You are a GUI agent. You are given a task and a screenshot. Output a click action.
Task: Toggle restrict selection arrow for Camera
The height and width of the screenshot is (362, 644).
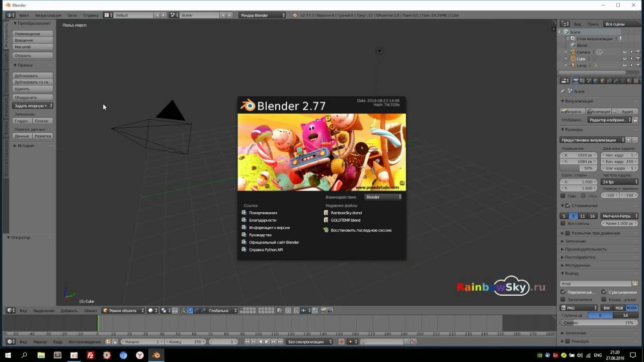pos(631,52)
